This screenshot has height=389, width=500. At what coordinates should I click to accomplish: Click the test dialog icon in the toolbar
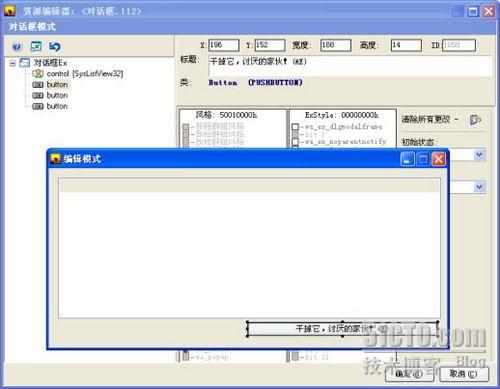(x=36, y=46)
